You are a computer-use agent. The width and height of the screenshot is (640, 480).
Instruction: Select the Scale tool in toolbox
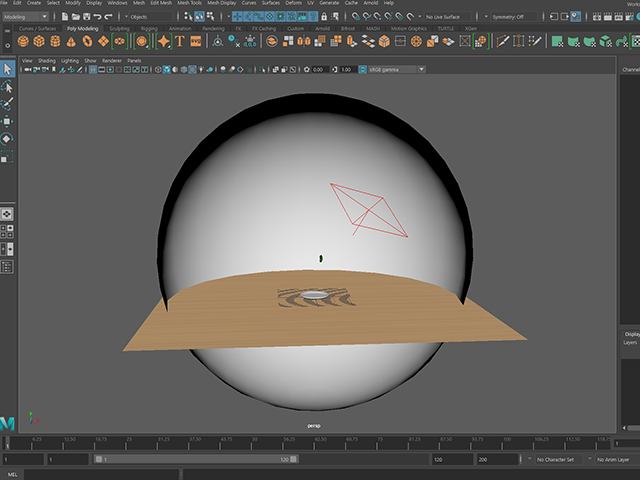pos(7,156)
